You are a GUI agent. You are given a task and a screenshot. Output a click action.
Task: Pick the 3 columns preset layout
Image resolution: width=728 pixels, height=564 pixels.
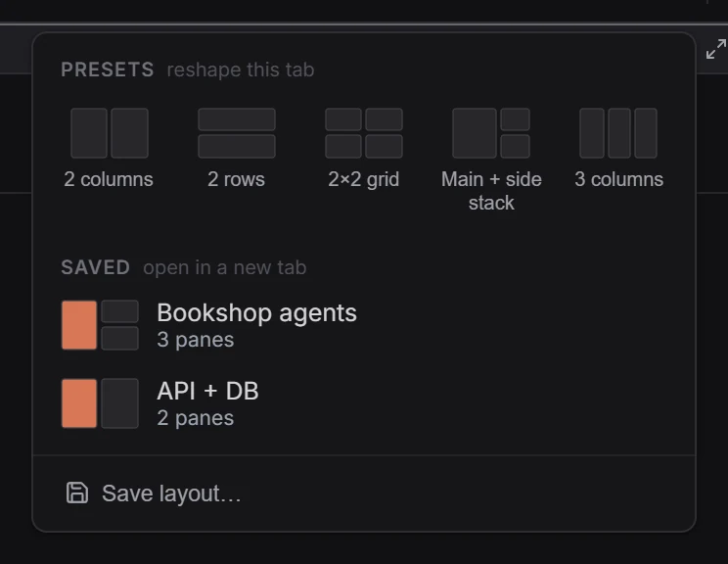(618, 148)
